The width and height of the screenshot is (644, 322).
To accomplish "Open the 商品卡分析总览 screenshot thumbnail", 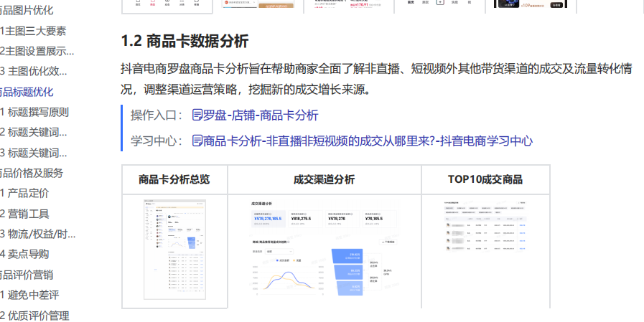I will 174,250.
